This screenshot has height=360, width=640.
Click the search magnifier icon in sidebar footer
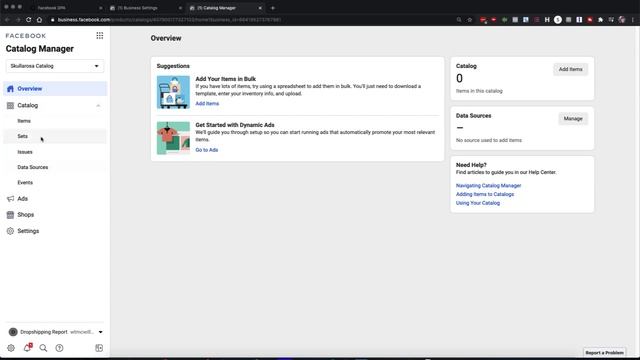tap(43, 348)
